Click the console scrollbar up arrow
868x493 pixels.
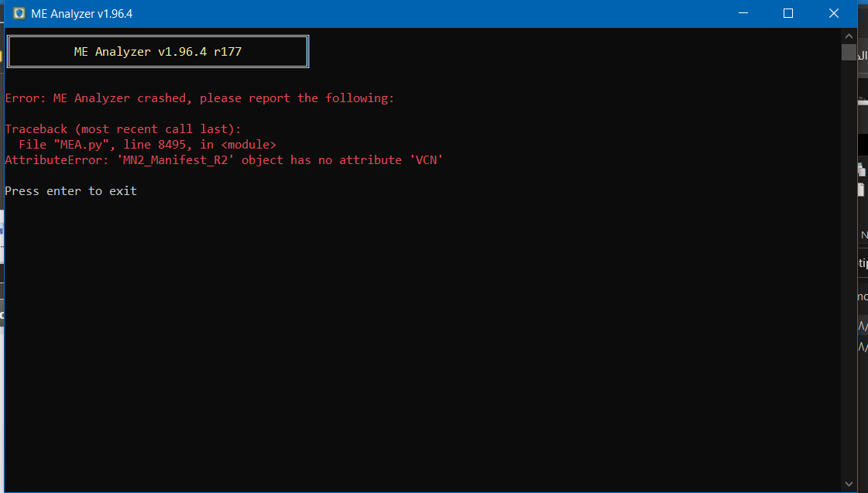click(x=849, y=36)
